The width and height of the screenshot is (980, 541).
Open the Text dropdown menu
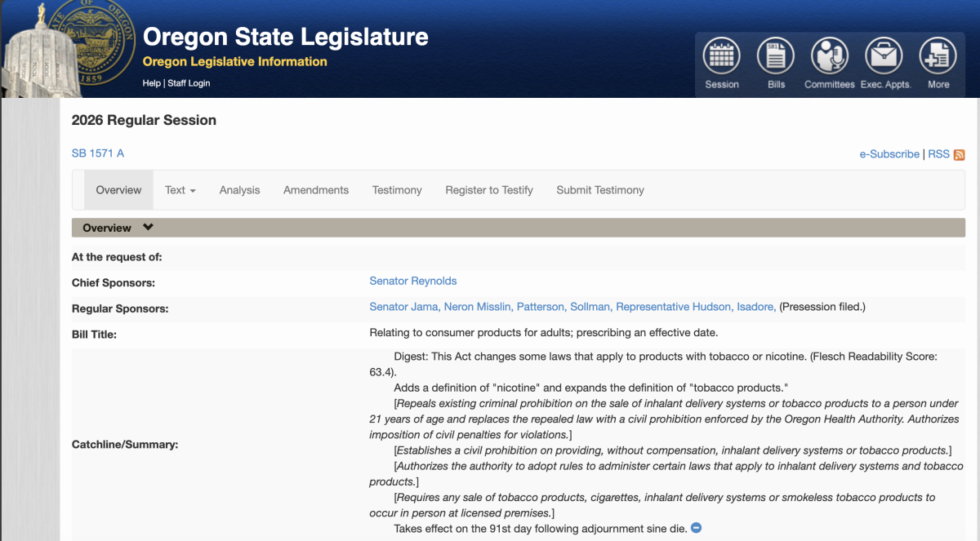coord(180,189)
